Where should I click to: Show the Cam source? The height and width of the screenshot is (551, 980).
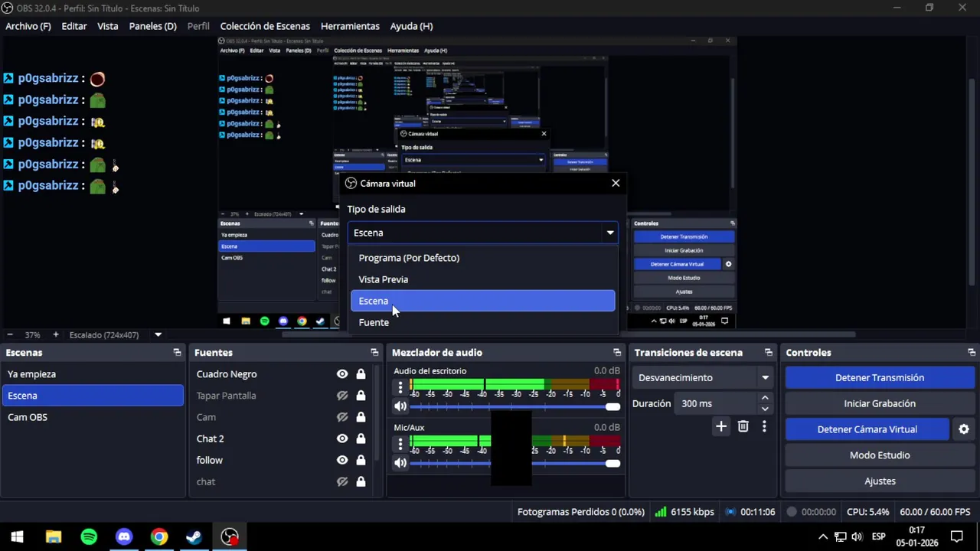pos(342,417)
